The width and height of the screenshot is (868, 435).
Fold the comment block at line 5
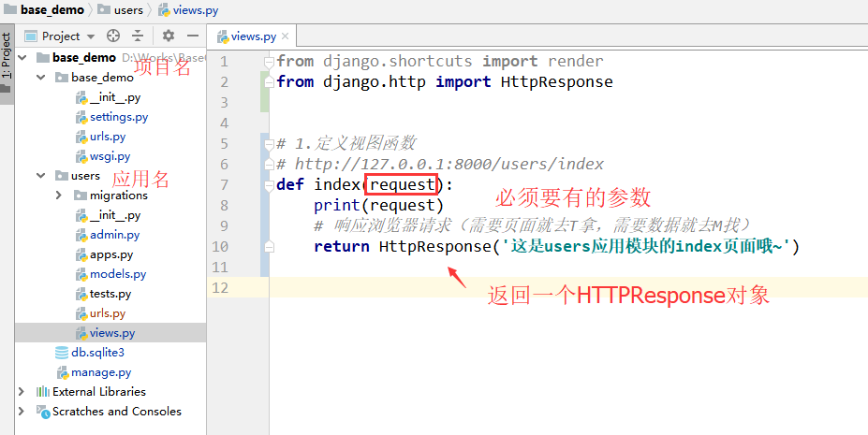269,144
